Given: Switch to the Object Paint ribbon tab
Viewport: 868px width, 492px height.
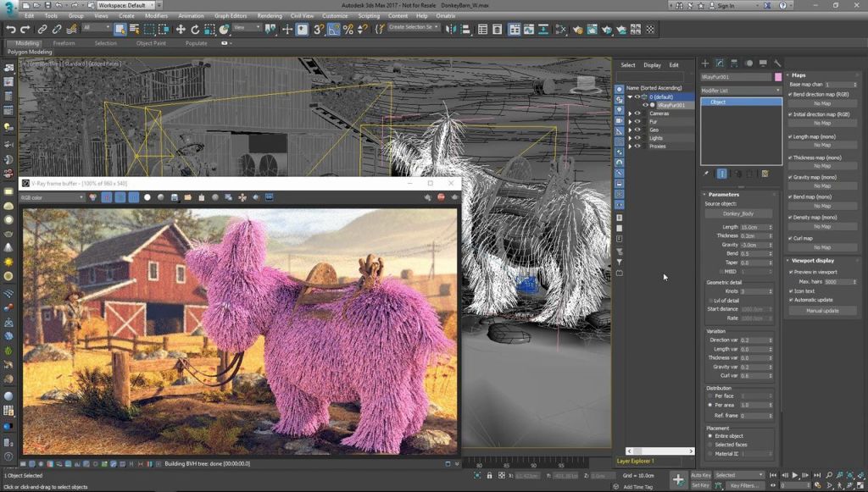Looking at the screenshot, I should (151, 43).
